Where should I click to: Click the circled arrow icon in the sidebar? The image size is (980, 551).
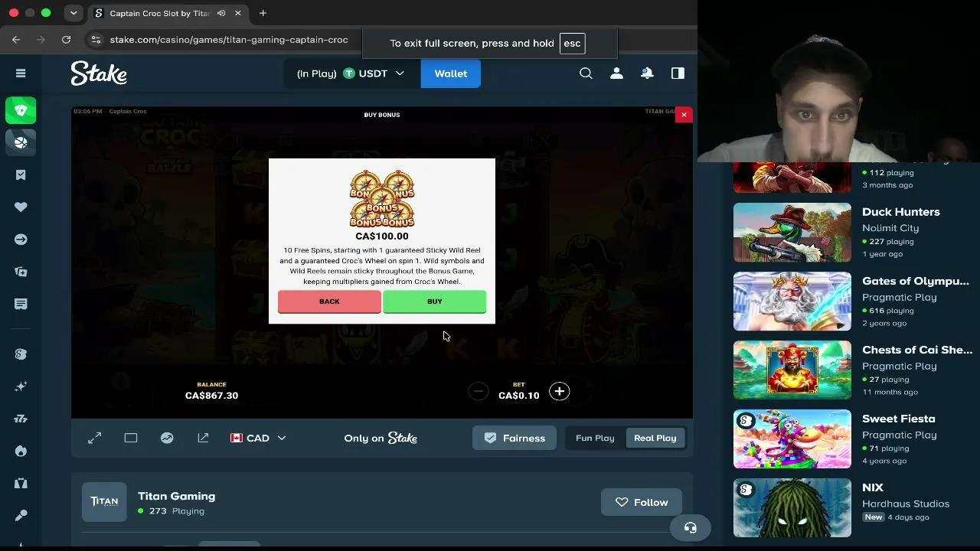[21, 240]
